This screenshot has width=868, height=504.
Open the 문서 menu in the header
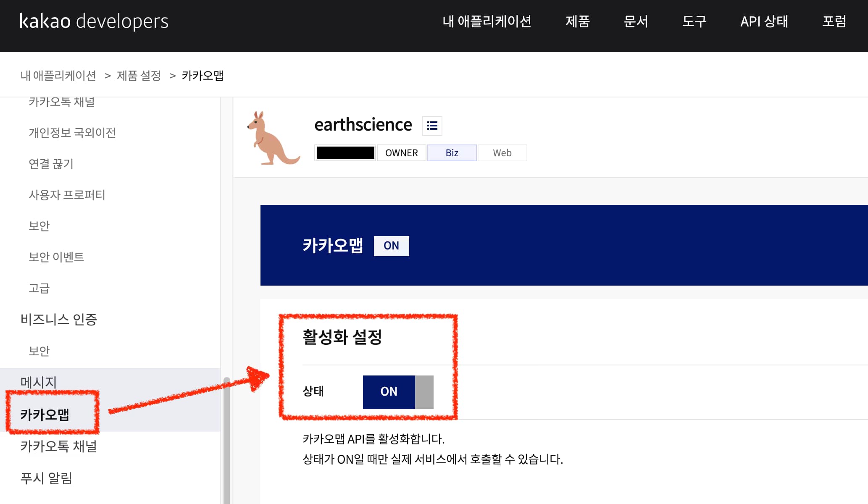click(x=636, y=21)
